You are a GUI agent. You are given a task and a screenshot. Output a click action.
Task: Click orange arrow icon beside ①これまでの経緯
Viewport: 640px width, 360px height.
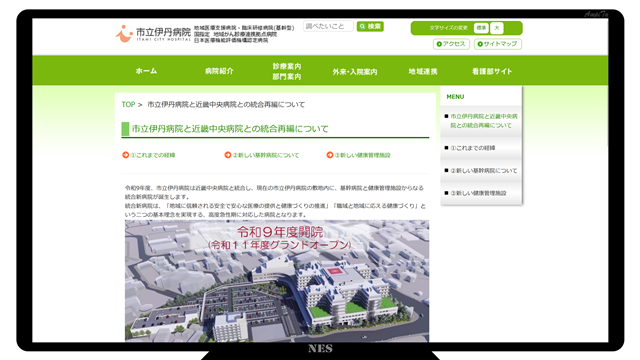click(x=126, y=155)
